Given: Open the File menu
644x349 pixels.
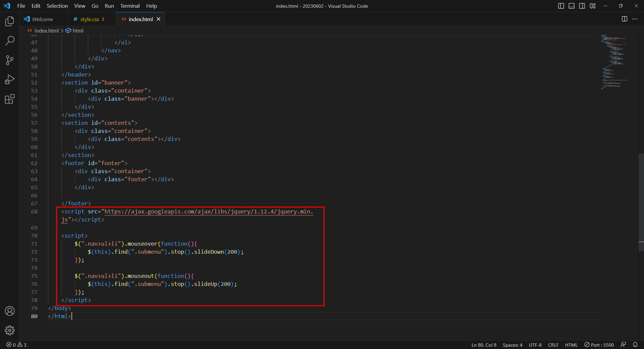Looking at the screenshot, I should [21, 6].
